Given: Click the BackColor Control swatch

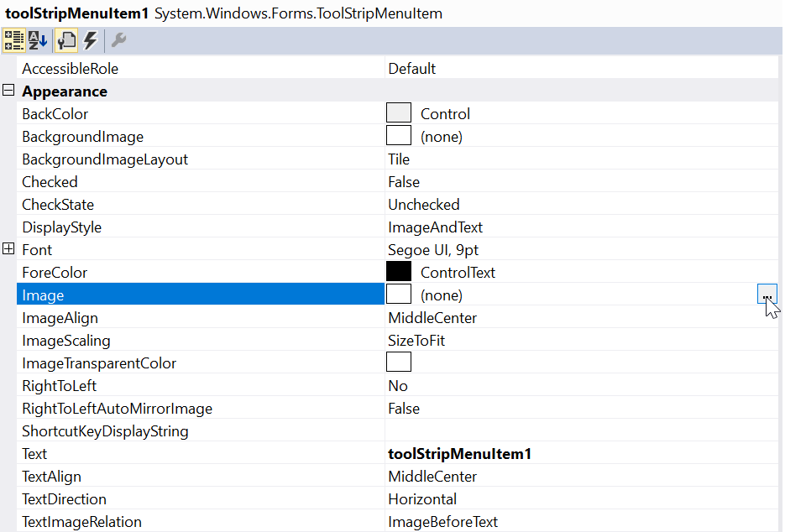Looking at the screenshot, I should click(399, 113).
